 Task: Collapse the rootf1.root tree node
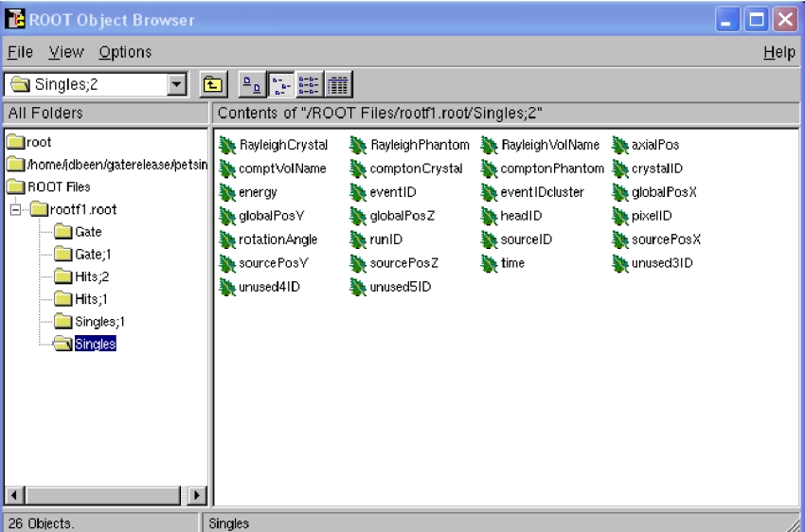pyautogui.click(x=16, y=209)
